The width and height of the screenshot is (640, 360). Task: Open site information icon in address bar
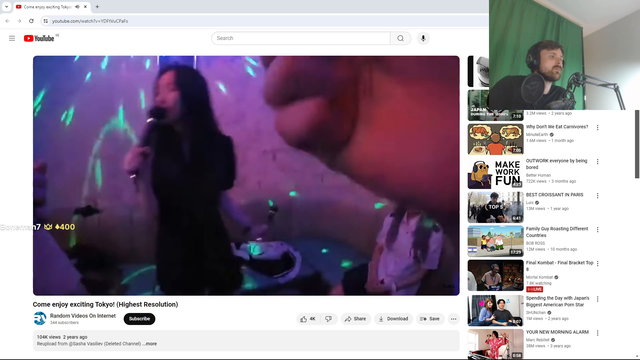[46, 21]
